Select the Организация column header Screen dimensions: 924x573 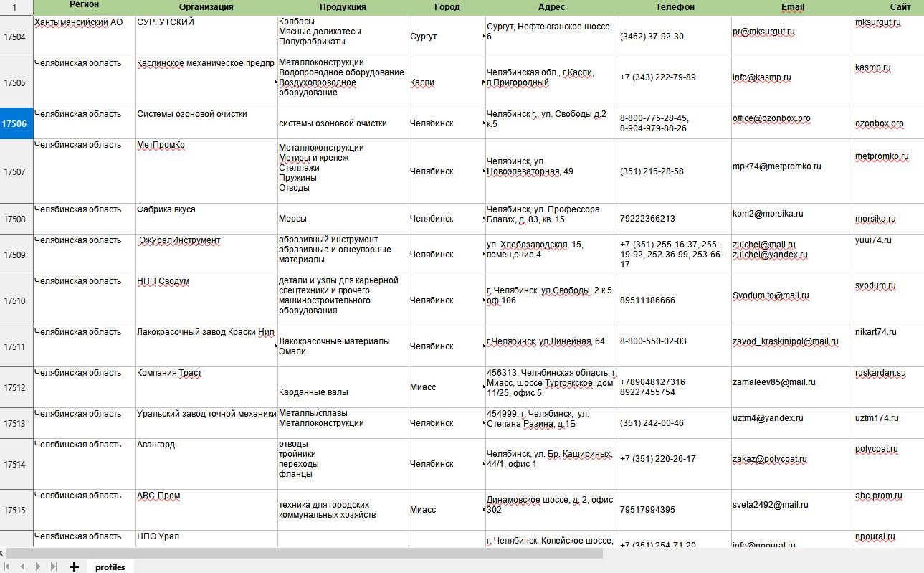click(206, 7)
